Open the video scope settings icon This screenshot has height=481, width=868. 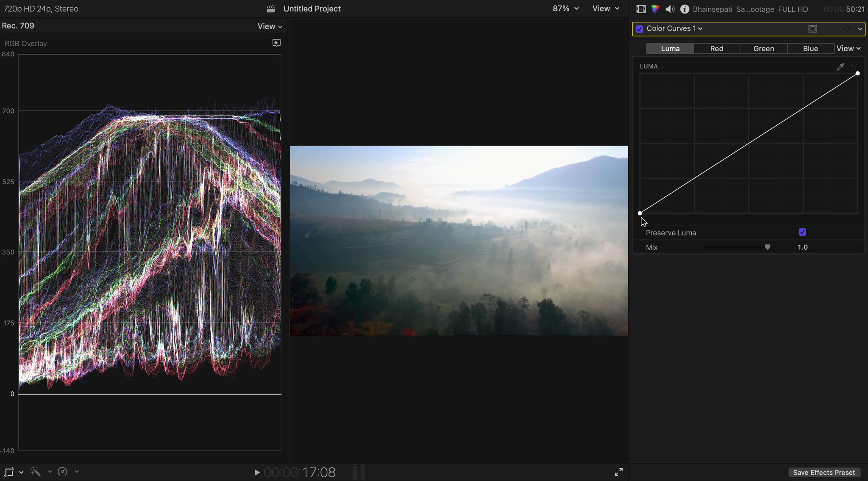tap(276, 43)
